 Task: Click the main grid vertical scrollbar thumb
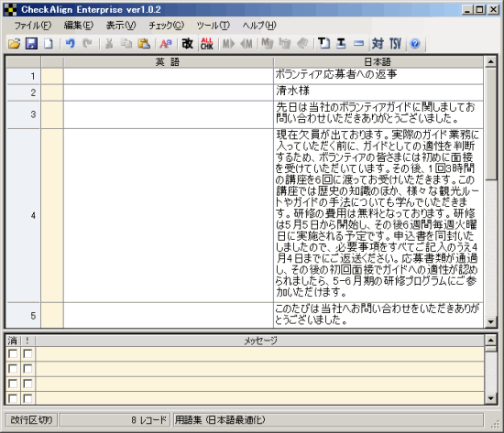tap(490, 124)
